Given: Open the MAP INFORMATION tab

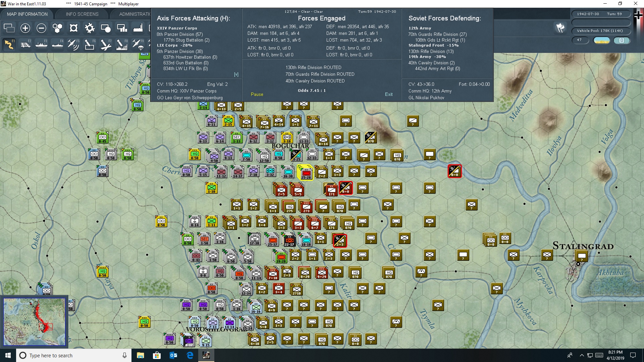Looking at the screenshot, I should coord(27,14).
